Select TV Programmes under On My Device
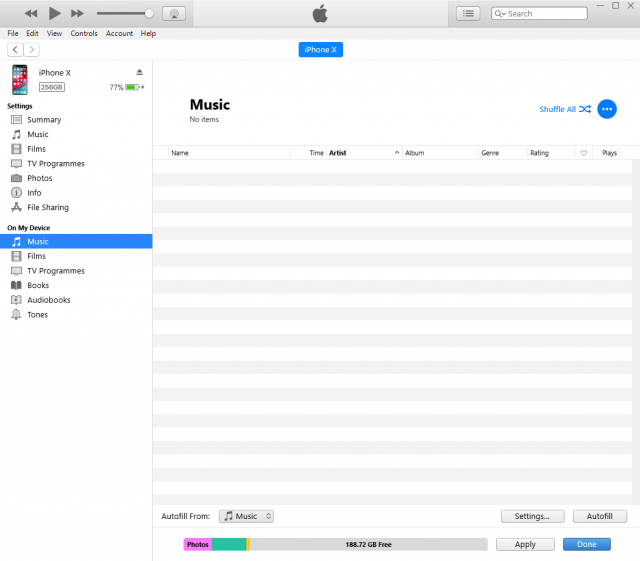This screenshot has width=640, height=561. [x=76, y=271]
